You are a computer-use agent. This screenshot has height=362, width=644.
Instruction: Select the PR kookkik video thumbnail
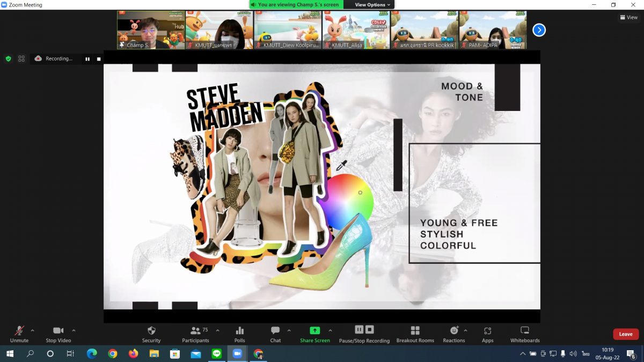click(x=425, y=30)
